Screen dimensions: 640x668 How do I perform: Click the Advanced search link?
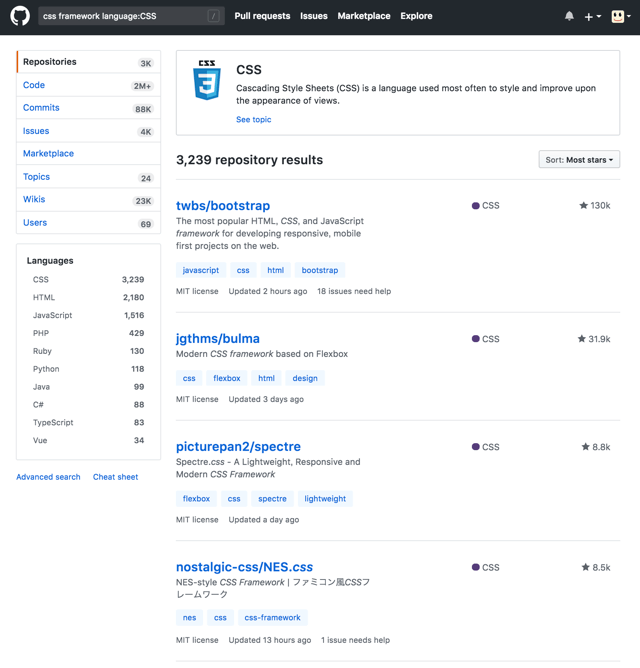click(48, 477)
